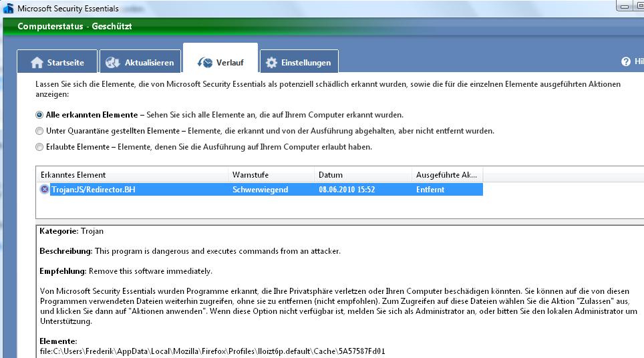Choose 'Unter Quarantäne gestellten Elemente' radio option
The height and width of the screenshot is (358, 644).
[39, 131]
